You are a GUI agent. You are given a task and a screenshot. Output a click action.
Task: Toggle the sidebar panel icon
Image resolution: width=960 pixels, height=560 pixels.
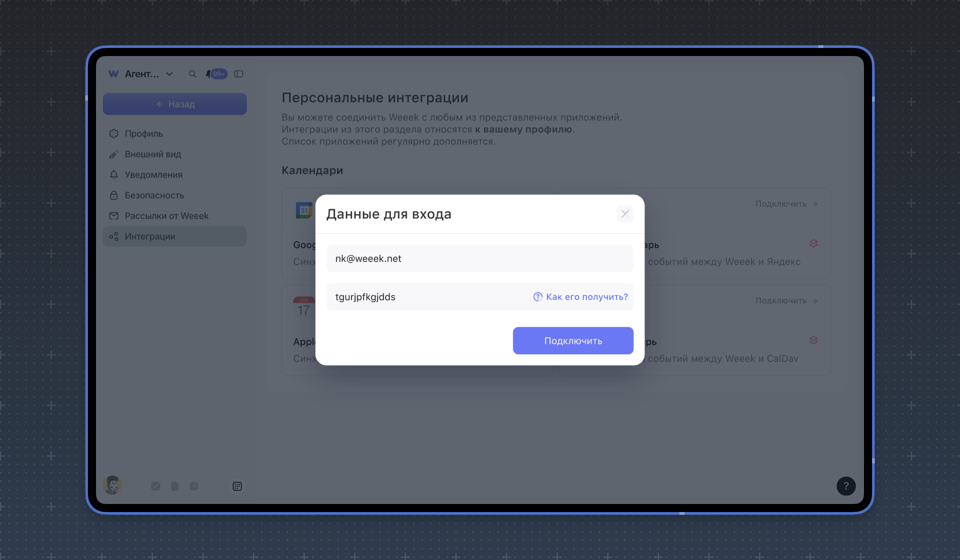tap(239, 74)
